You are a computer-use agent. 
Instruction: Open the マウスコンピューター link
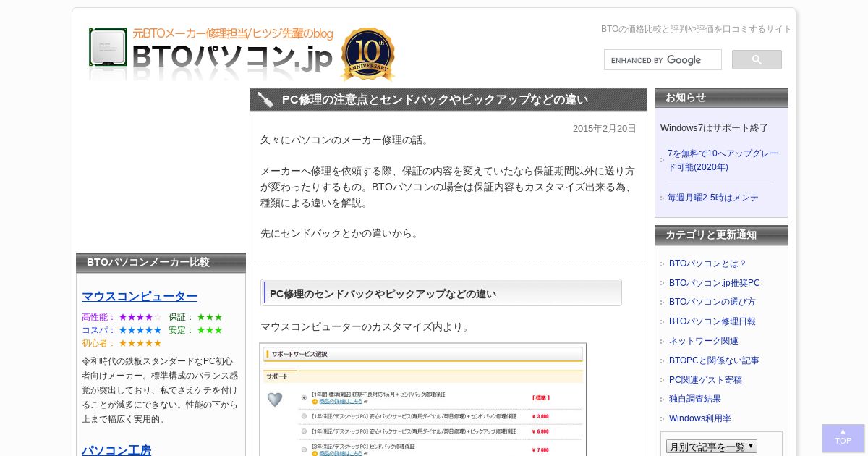(x=140, y=296)
